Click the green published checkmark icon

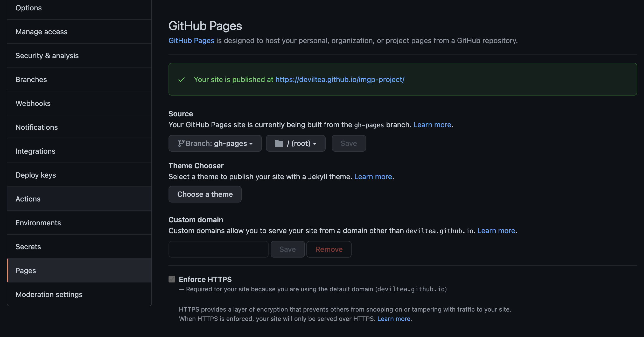[x=181, y=79]
